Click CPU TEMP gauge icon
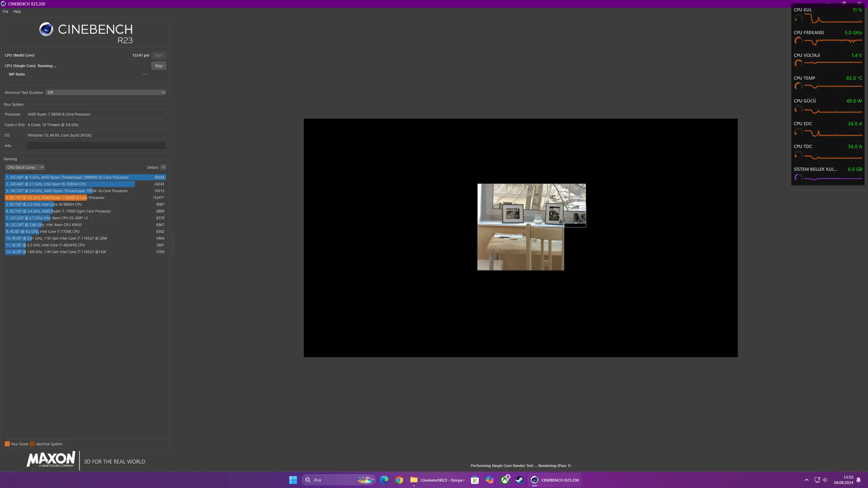This screenshot has width=868, height=488. click(x=798, y=86)
